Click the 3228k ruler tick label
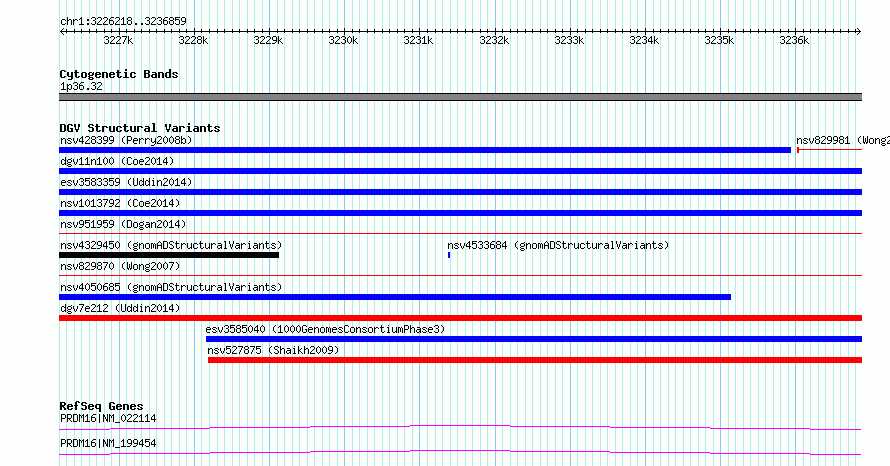 193,40
